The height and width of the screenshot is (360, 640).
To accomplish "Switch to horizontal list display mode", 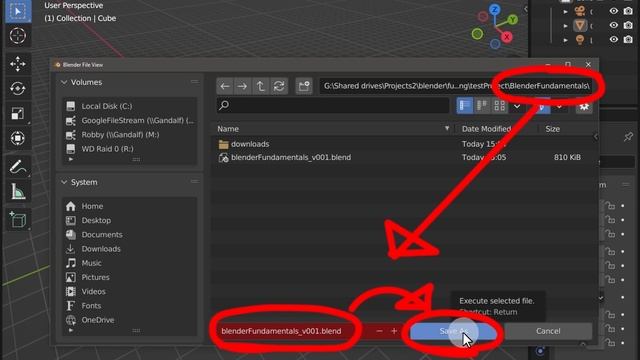I will coord(482,106).
